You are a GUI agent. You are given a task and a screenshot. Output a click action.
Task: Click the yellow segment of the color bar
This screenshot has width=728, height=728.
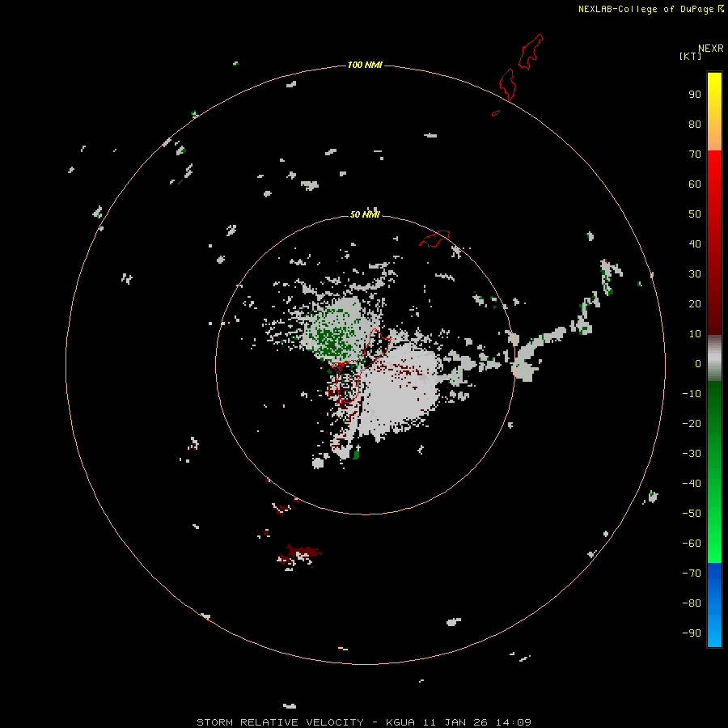coord(714,112)
